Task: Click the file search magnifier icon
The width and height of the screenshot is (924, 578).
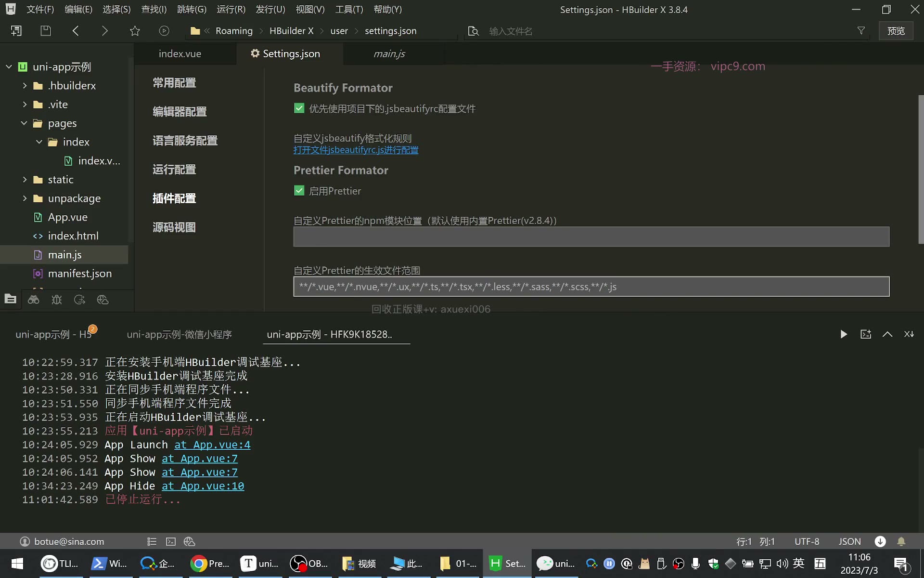Action: point(474,31)
